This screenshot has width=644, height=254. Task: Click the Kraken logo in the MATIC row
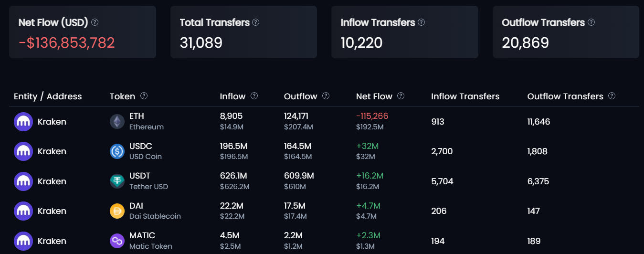23,241
